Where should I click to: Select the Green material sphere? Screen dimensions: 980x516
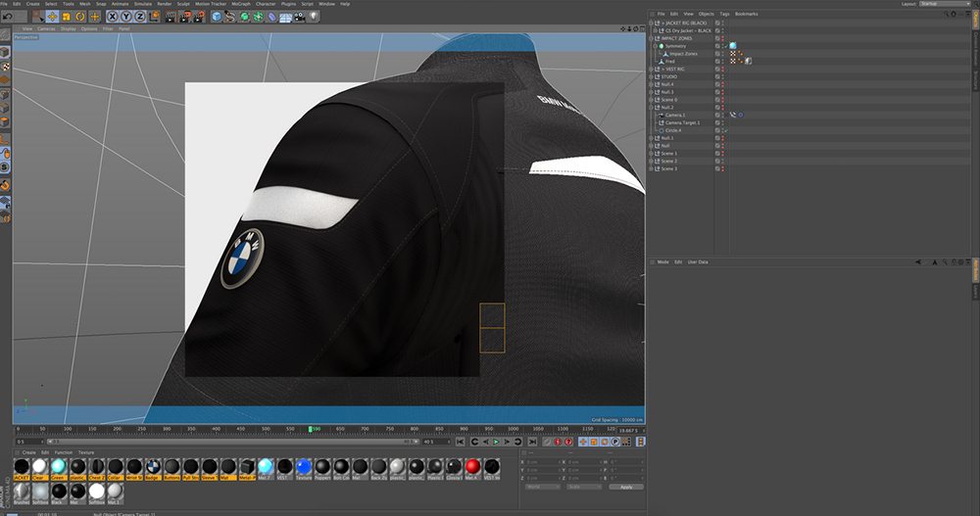click(x=59, y=469)
